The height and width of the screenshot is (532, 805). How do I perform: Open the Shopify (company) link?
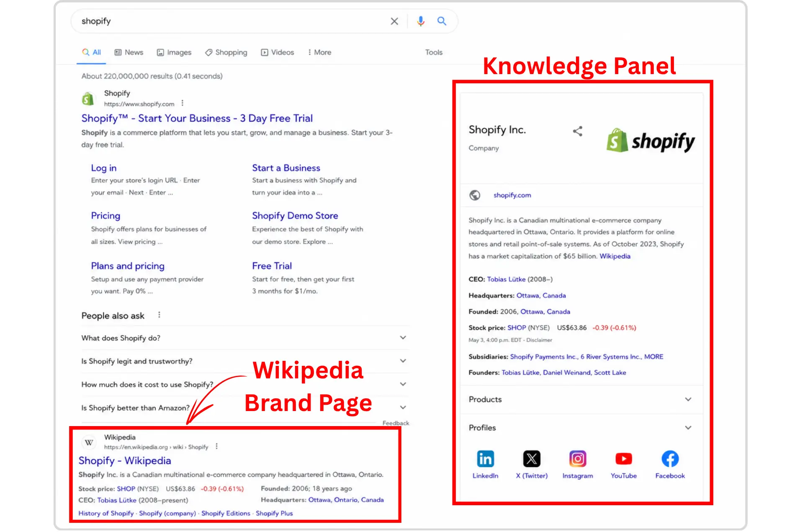coord(167,514)
